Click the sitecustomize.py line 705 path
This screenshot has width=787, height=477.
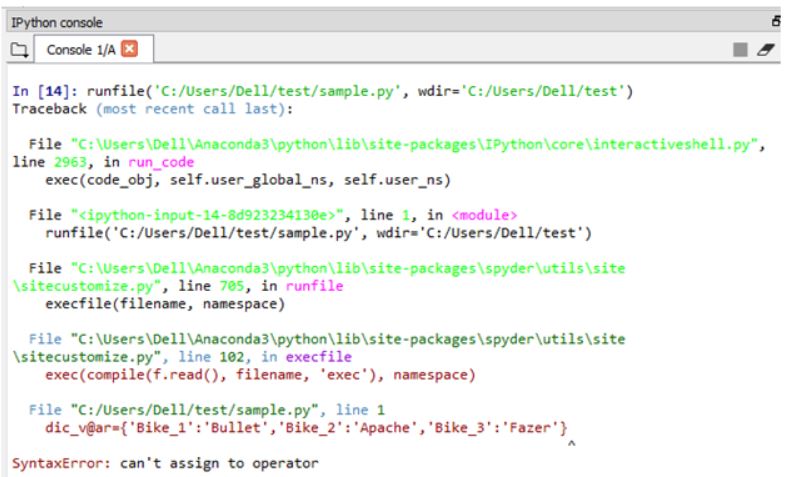point(319,277)
